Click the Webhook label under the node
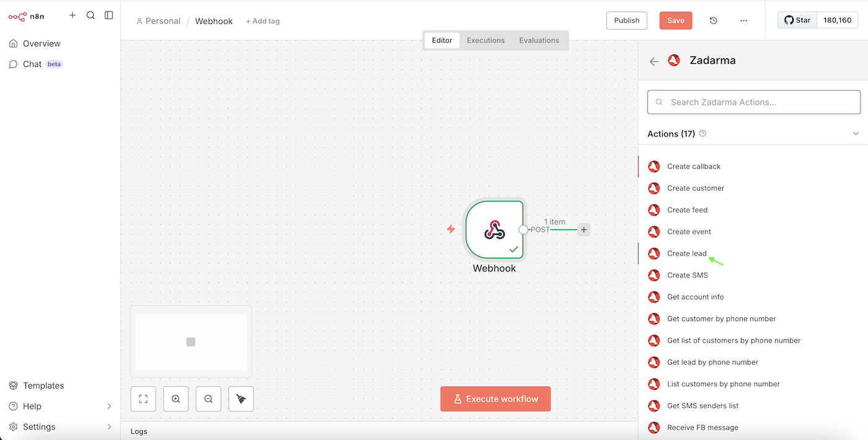868x440 pixels. (x=494, y=268)
